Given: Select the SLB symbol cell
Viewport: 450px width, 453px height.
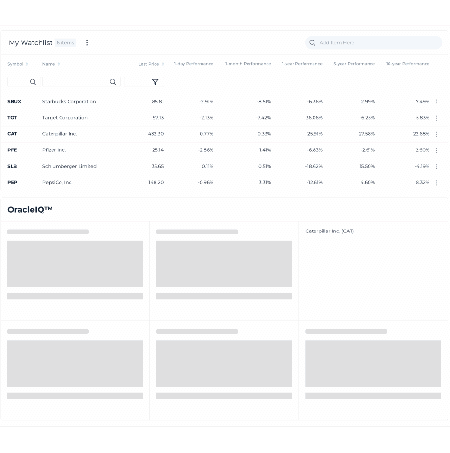Looking at the screenshot, I should (x=12, y=166).
